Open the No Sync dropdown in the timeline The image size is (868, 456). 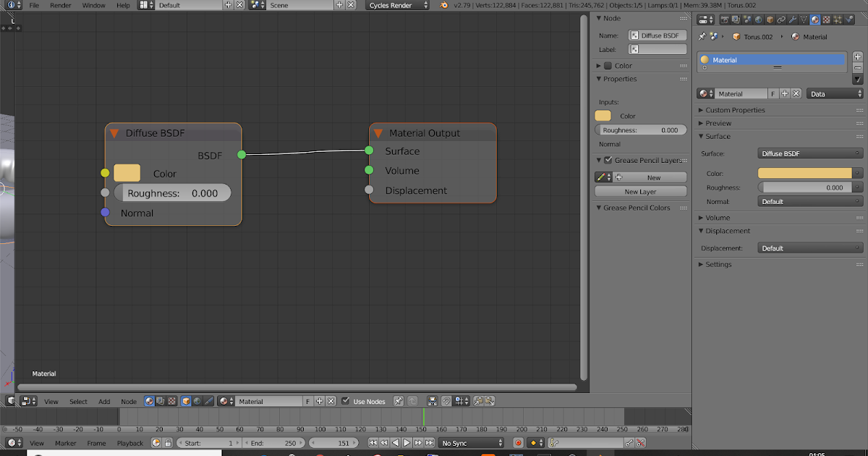point(470,442)
